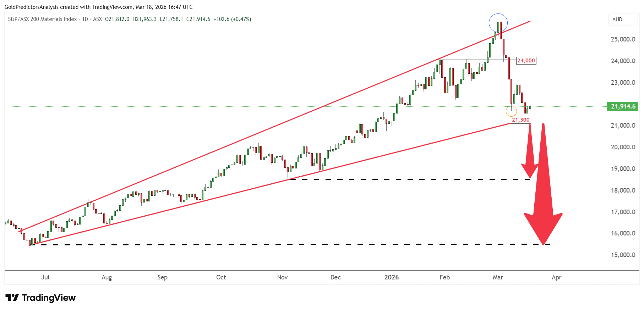Image resolution: width=644 pixels, height=311 pixels.
Task: Click the small red down arrow
Action: 530,150
